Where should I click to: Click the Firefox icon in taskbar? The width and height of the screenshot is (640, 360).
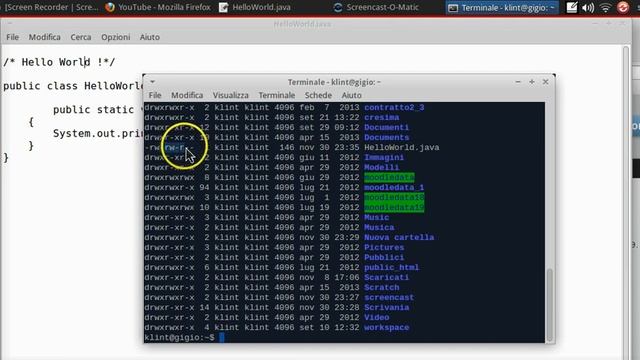click(110, 7)
